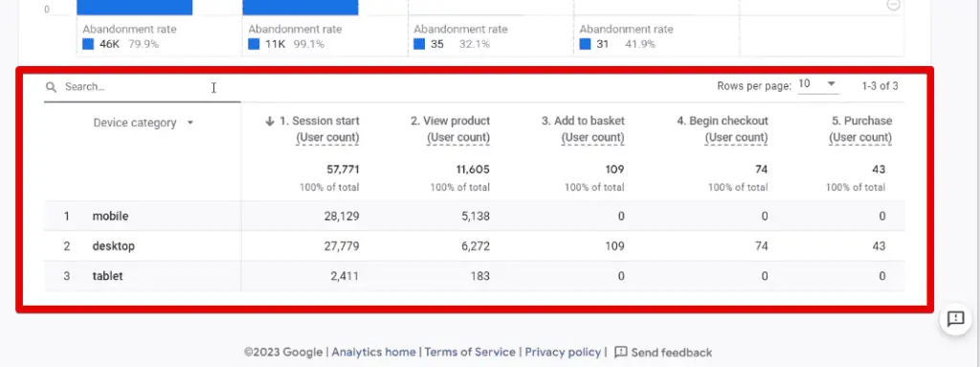Click the tablet Session start value 2,411
The image size is (980, 367).
345,276
